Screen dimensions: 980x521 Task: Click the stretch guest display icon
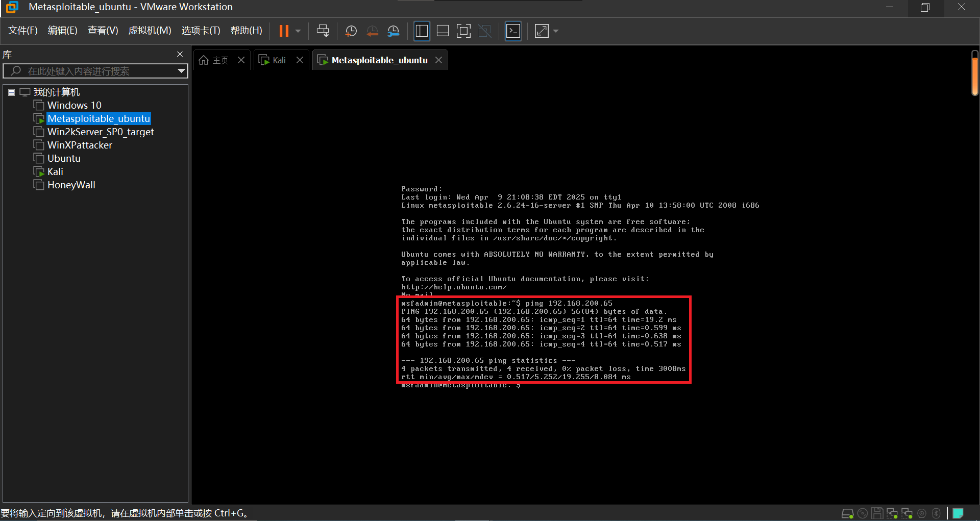click(x=542, y=31)
